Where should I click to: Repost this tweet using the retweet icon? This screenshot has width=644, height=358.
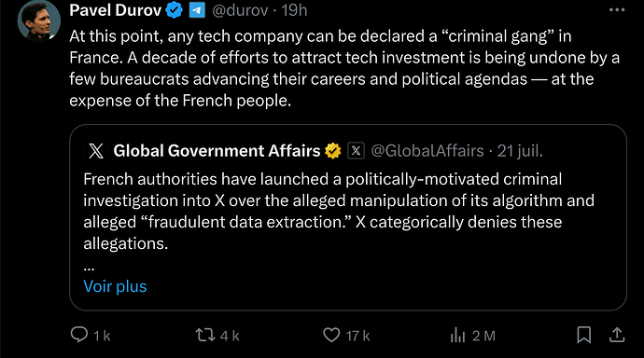pos(205,335)
